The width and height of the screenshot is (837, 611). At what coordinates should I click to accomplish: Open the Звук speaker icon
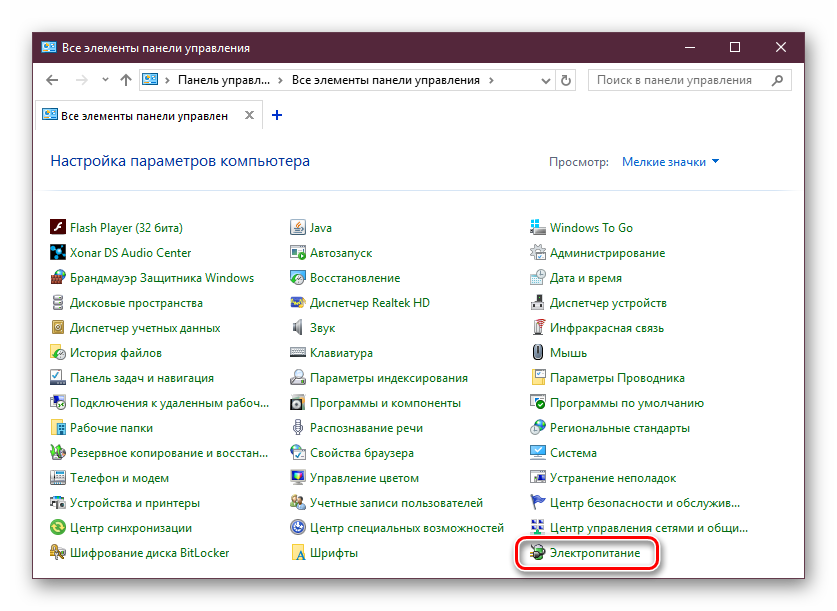(x=297, y=328)
